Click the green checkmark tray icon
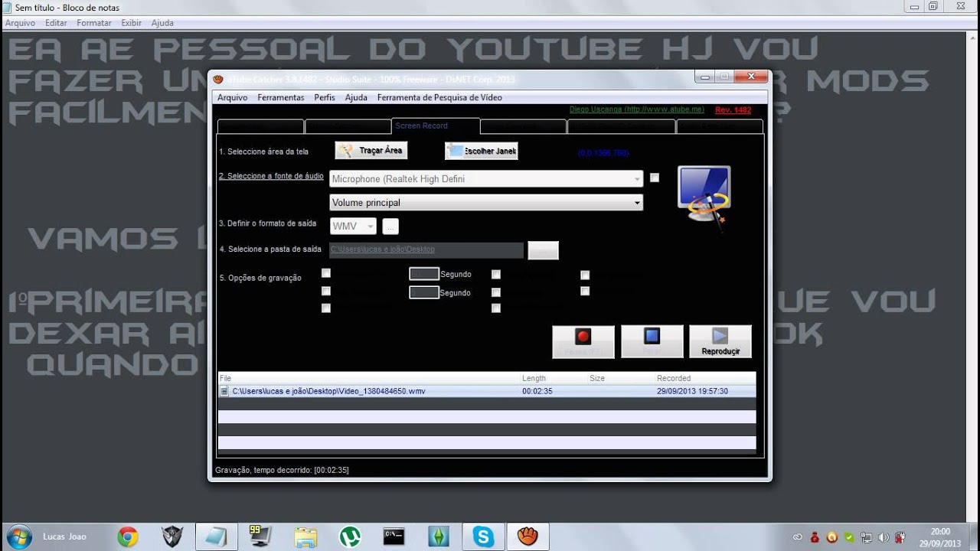The image size is (980, 551). click(x=848, y=537)
